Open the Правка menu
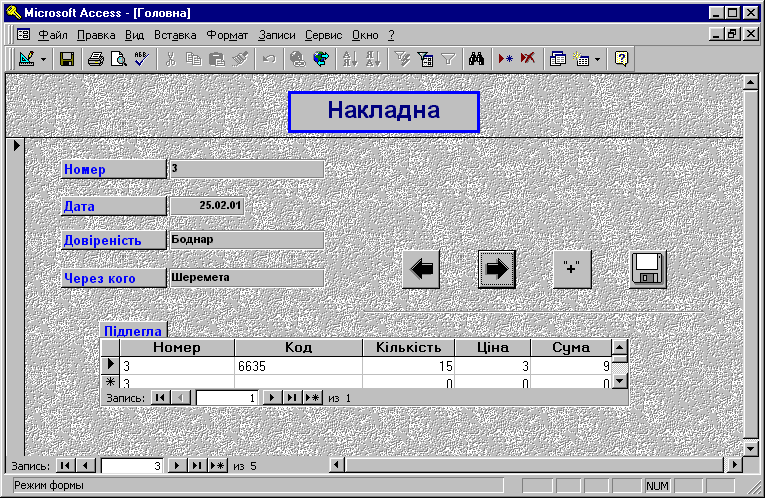This screenshot has height=498, width=765. click(96, 35)
